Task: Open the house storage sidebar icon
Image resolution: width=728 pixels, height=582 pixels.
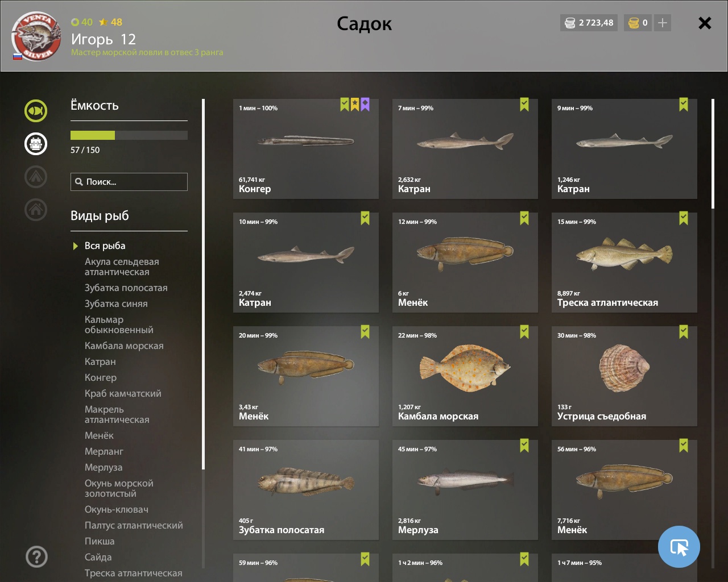Action: coord(36,210)
